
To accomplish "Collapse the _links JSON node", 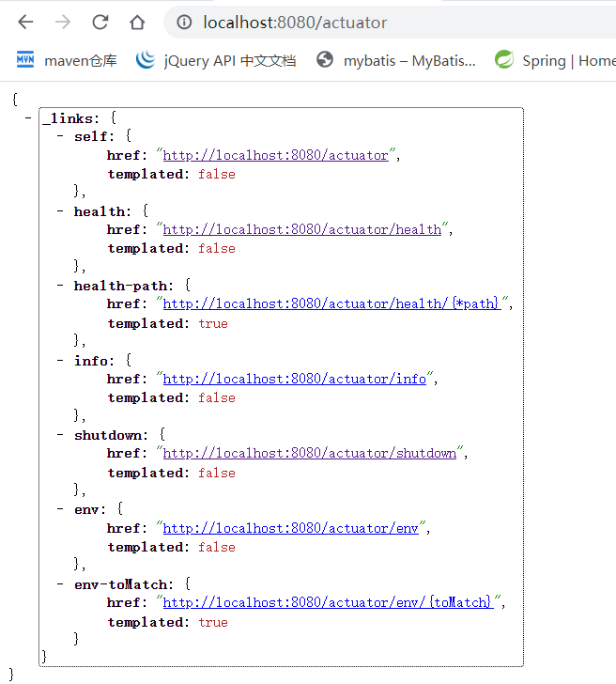I will click(29, 118).
